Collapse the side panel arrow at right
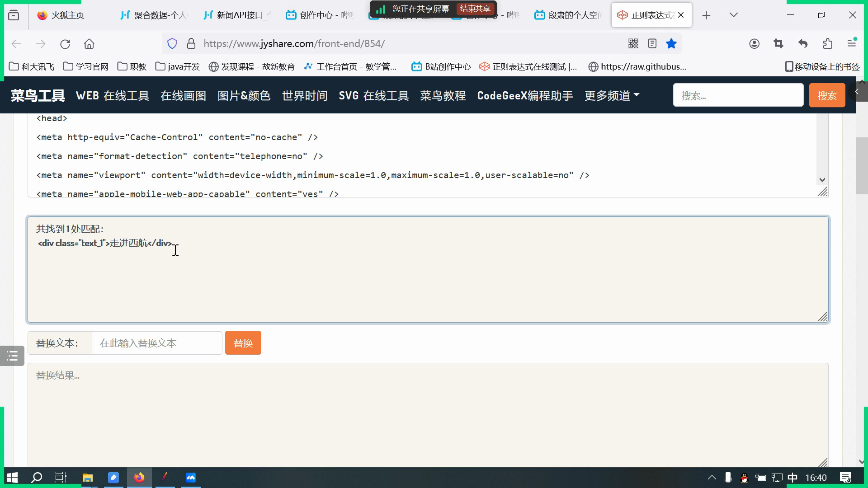Image resolution: width=868 pixels, height=488 pixels. [x=857, y=92]
